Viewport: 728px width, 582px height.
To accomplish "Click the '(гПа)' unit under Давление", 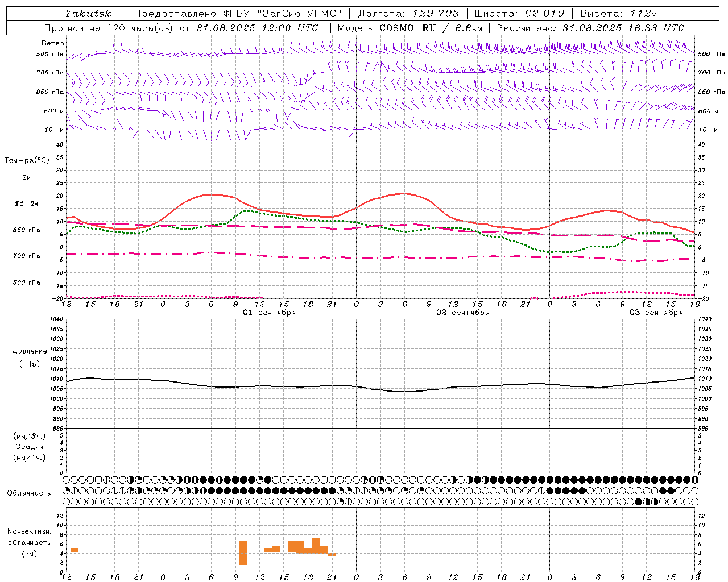I will pyautogui.click(x=30, y=364).
